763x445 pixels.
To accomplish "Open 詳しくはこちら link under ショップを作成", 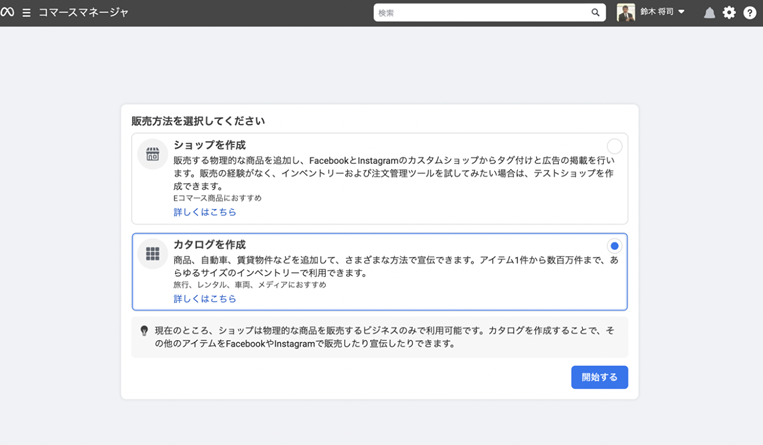I will tap(205, 212).
